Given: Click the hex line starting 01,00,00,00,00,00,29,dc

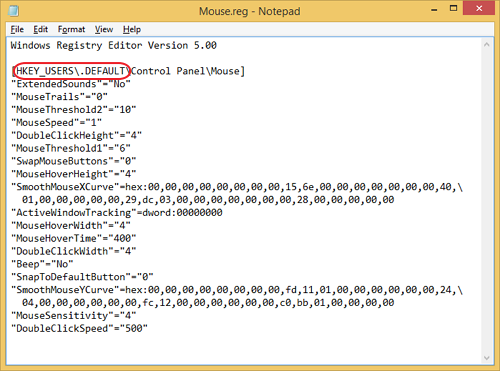Looking at the screenshot, I should [x=208, y=200].
